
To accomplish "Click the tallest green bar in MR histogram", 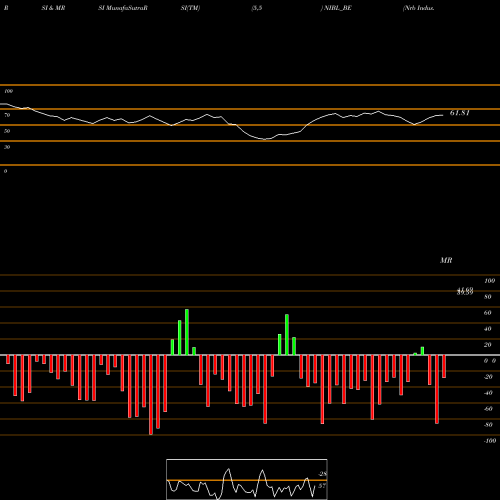I will 187,332.
